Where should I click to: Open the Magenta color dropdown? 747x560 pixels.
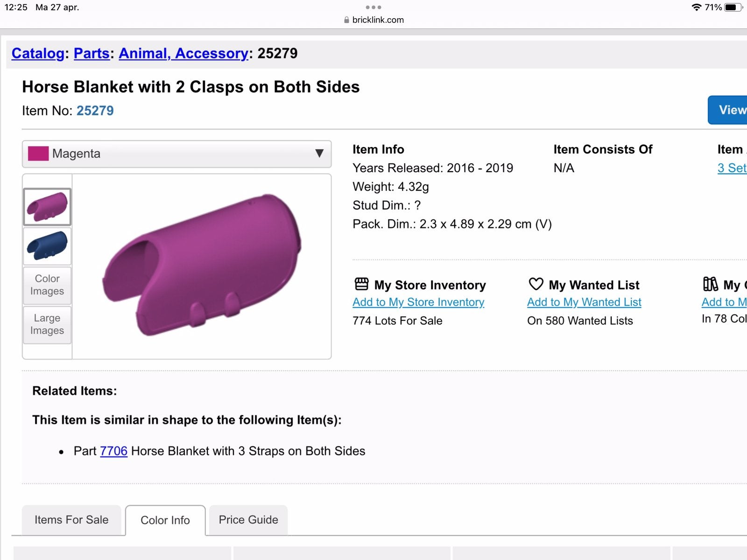coord(177,154)
